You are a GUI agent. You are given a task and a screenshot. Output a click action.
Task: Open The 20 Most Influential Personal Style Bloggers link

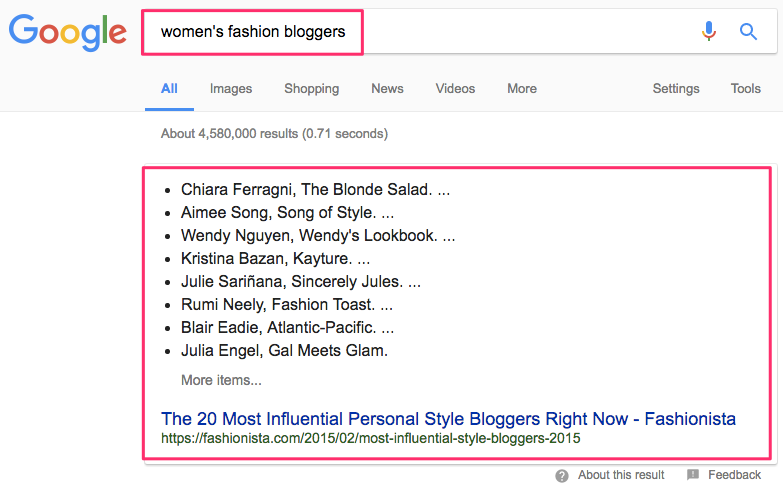tap(448, 419)
